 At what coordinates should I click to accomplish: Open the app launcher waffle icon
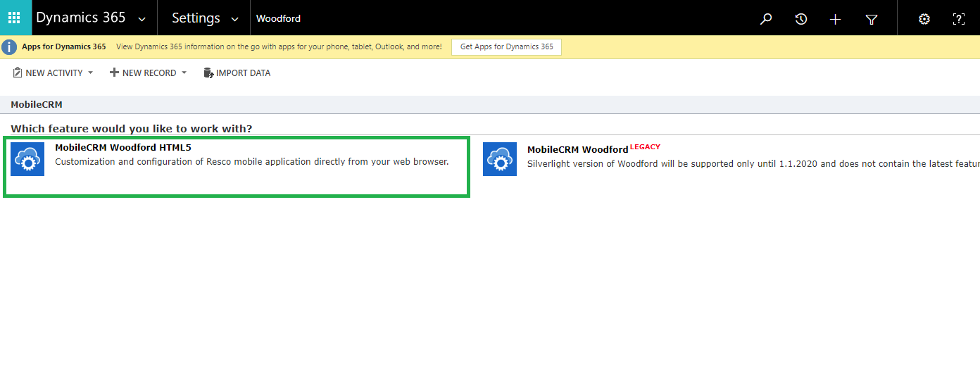(14, 18)
